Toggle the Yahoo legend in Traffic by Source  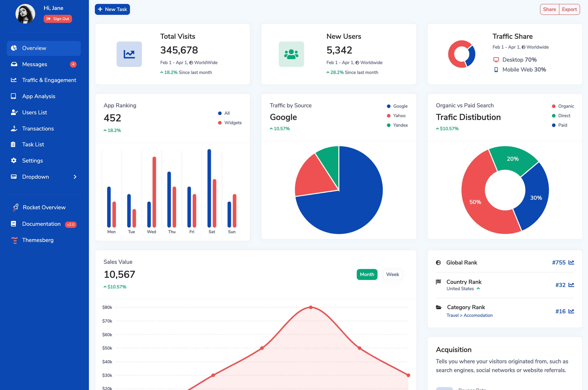pyautogui.click(x=396, y=115)
